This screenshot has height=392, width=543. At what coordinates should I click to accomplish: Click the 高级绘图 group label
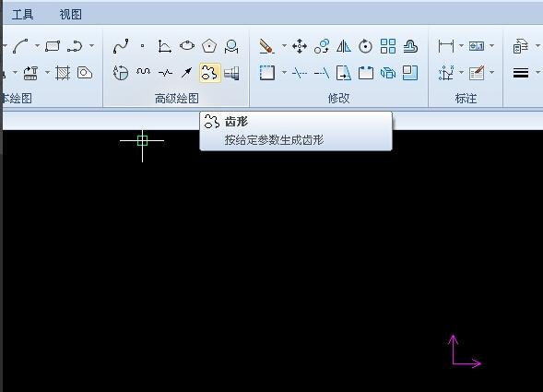click(x=177, y=99)
